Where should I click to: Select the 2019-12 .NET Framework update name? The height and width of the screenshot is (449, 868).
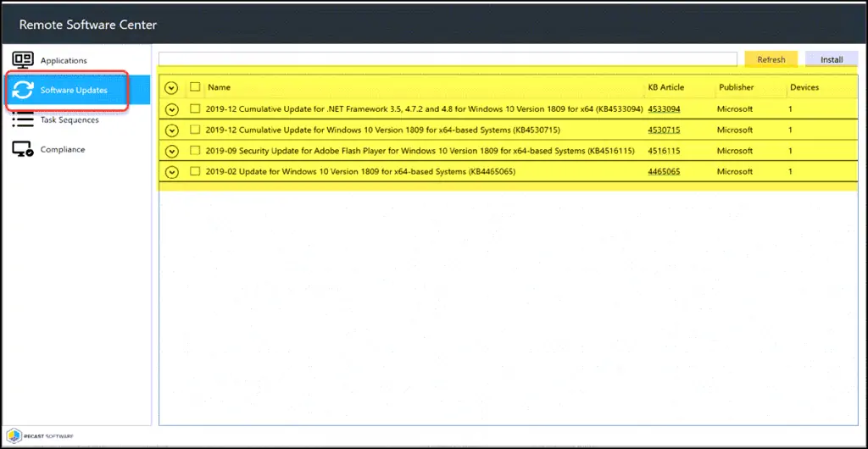pyautogui.click(x=424, y=109)
